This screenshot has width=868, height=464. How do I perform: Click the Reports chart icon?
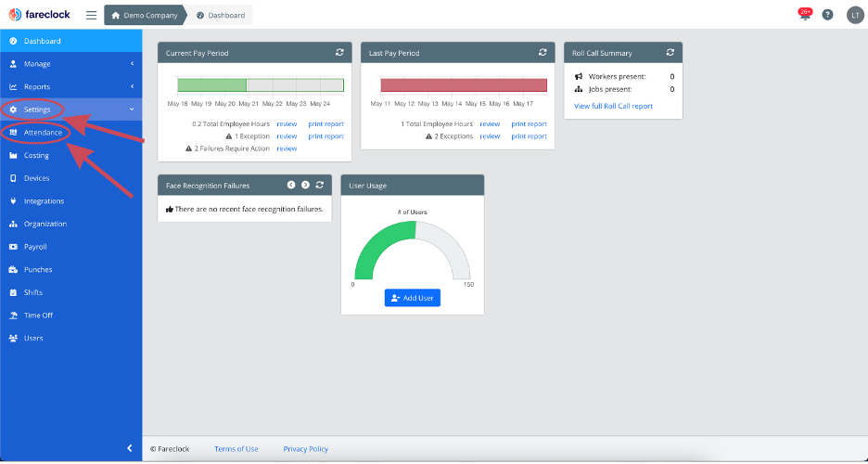(x=13, y=87)
